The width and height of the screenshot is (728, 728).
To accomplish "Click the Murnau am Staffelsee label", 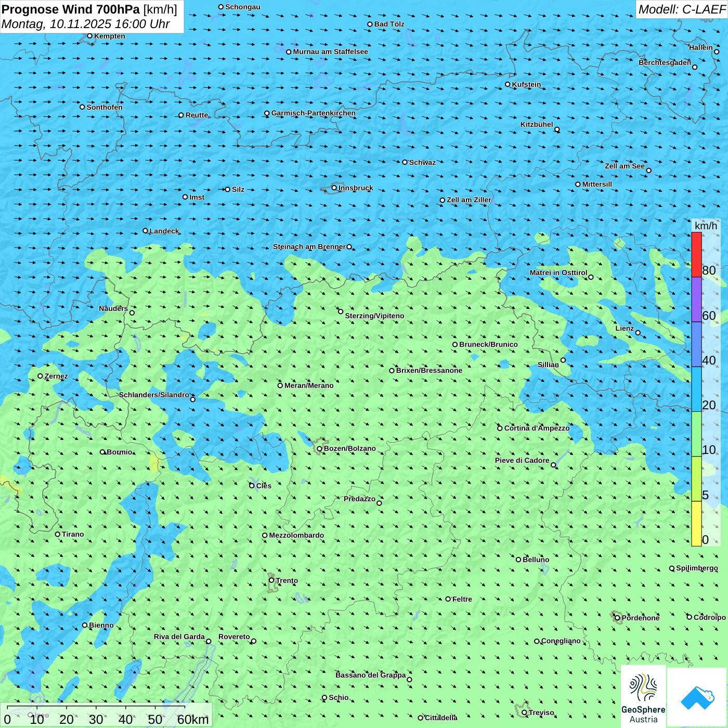I will tap(330, 51).
